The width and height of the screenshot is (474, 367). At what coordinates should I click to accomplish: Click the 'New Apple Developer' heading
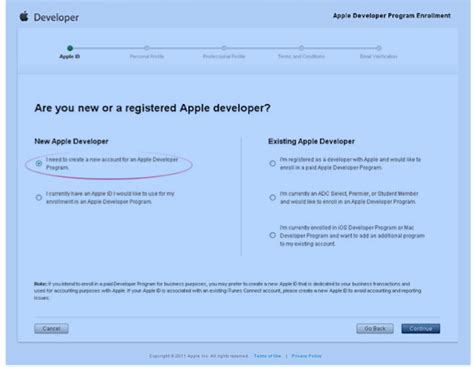point(71,141)
